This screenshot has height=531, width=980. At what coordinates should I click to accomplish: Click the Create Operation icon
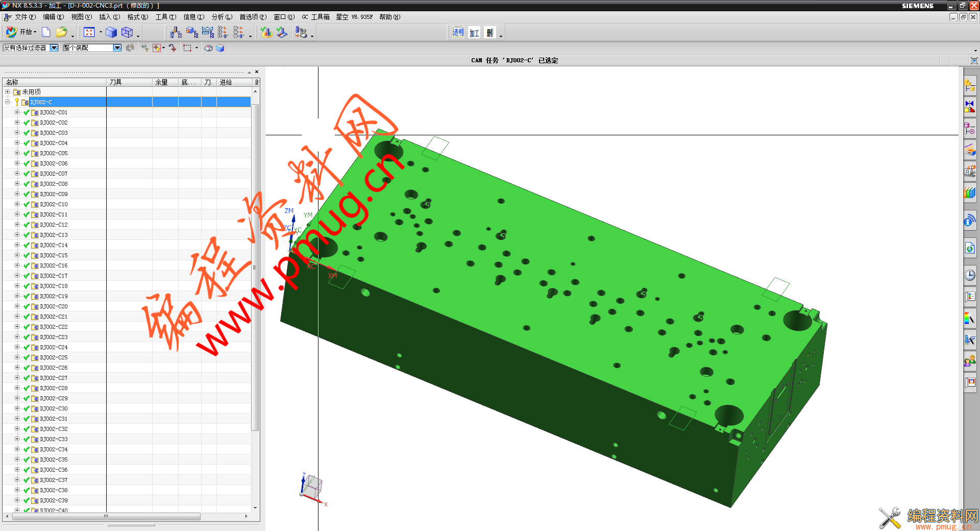click(x=208, y=32)
